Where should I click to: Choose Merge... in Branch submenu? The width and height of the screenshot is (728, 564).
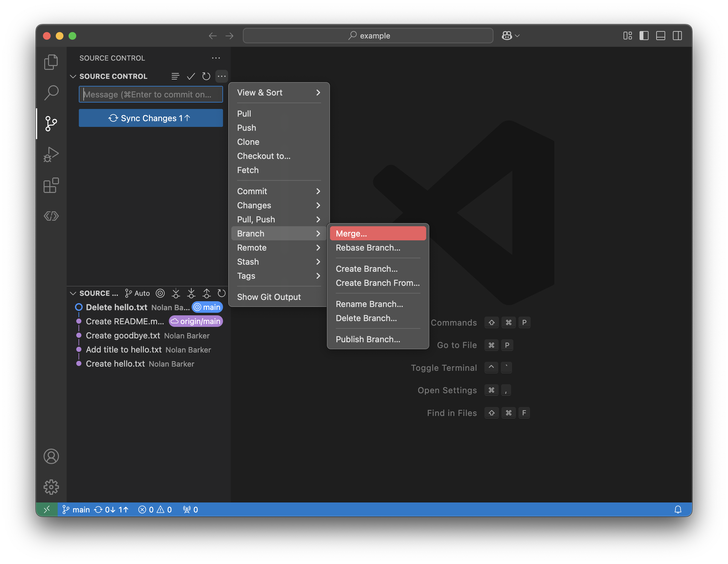pyautogui.click(x=378, y=233)
